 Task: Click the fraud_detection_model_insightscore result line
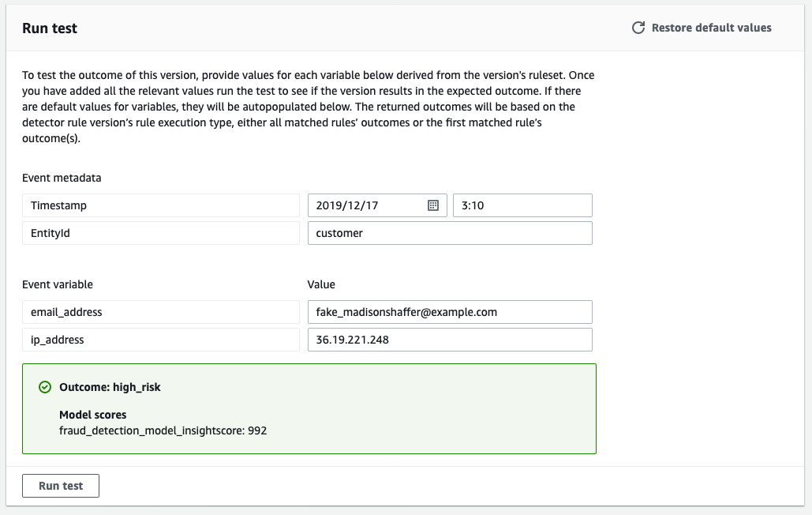click(163, 430)
